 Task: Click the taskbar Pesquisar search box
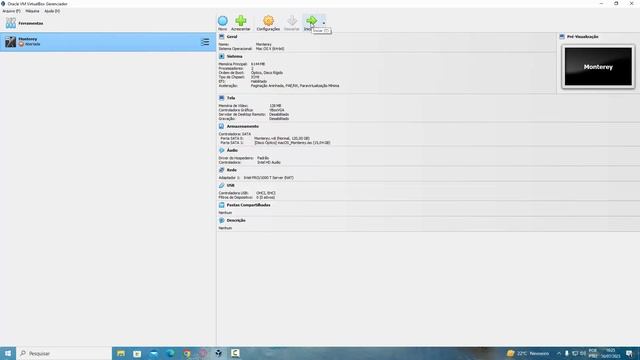tap(64, 353)
